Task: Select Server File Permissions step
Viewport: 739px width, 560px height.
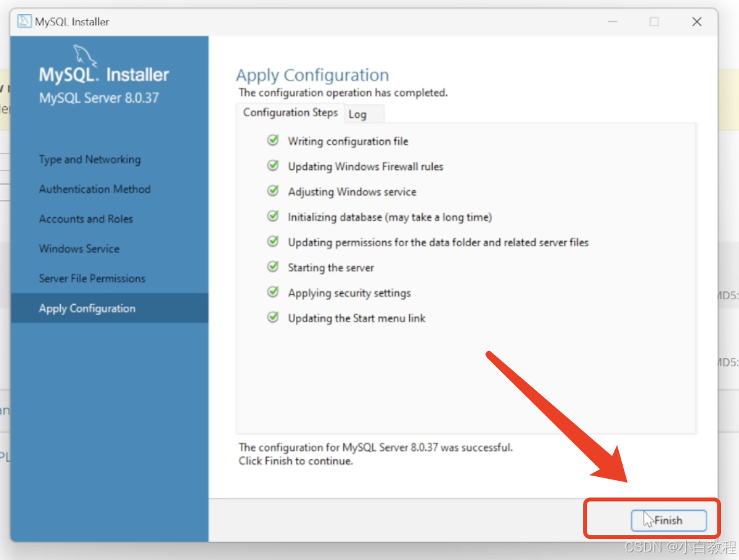Action: [92, 278]
